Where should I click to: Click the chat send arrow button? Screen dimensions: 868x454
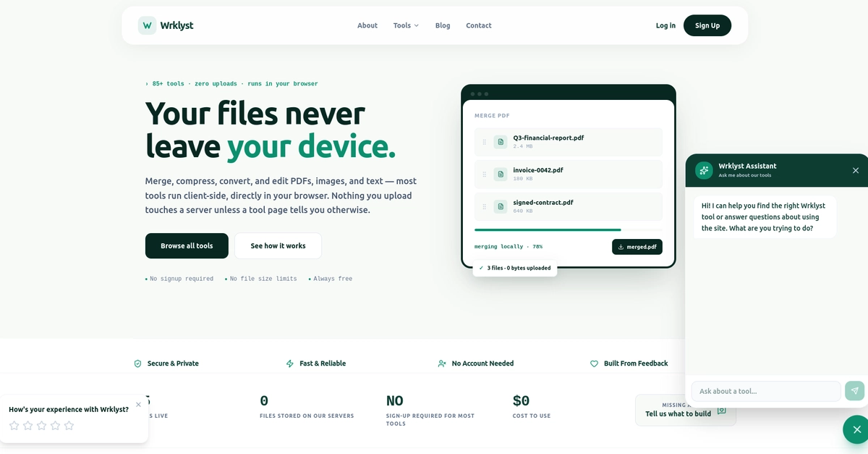pyautogui.click(x=854, y=391)
